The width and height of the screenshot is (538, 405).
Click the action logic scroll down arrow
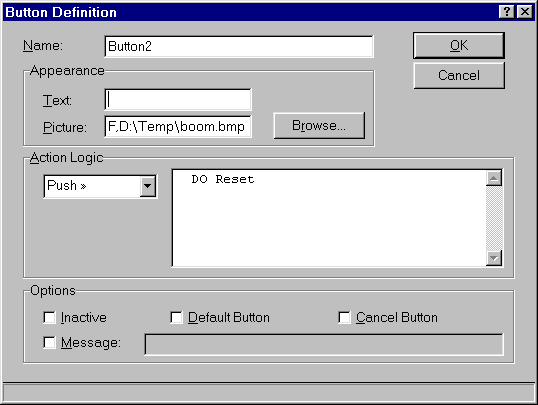tap(494, 258)
